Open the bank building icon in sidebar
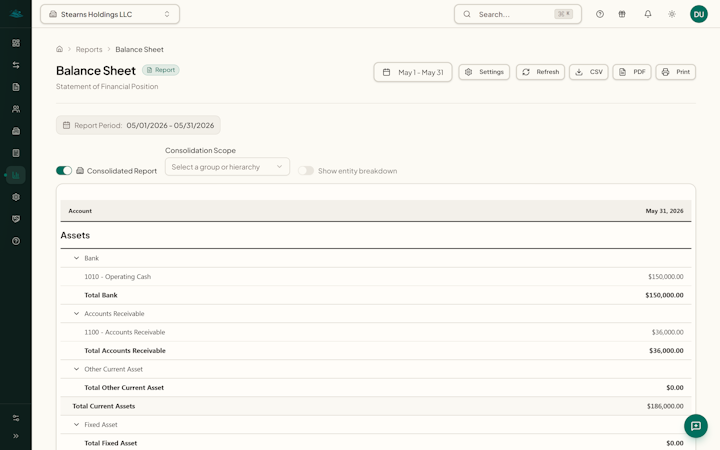This screenshot has width=720, height=450. [16, 131]
